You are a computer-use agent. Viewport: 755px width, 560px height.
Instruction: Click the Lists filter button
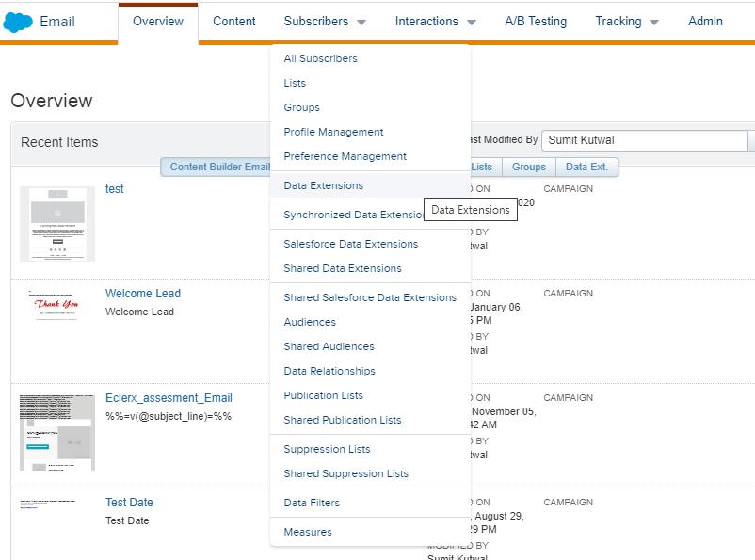click(482, 167)
